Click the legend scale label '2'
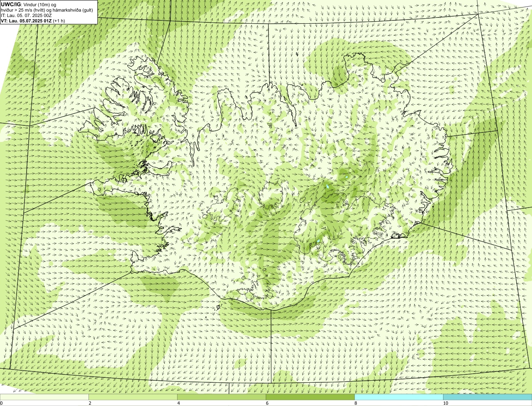This screenshot has height=406, width=532. click(90, 403)
